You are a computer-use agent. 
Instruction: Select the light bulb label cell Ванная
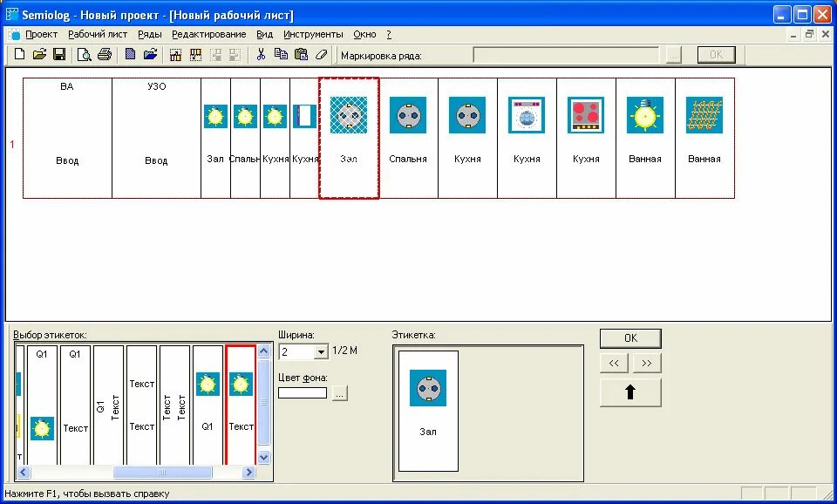coord(645,139)
